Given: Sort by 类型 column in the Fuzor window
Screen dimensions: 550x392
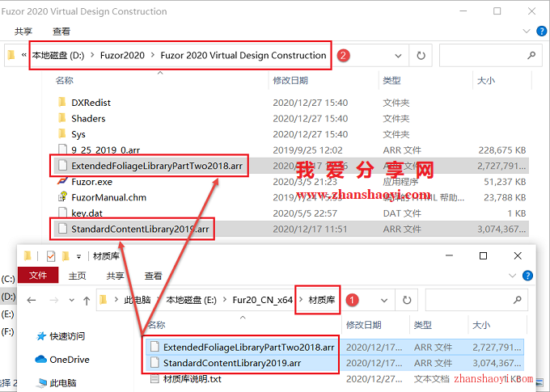Looking at the screenshot, I should 391,80.
